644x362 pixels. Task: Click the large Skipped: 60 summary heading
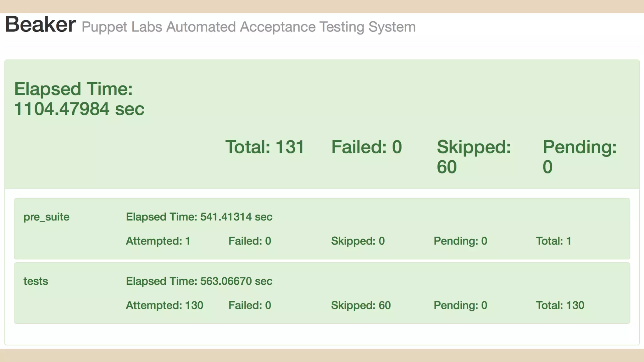pyautogui.click(x=474, y=156)
